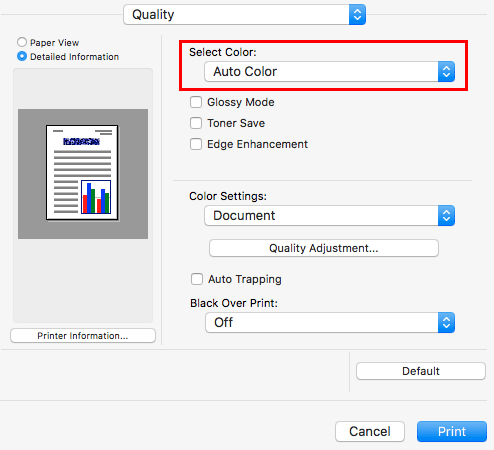This screenshot has height=450, width=494.
Task: Cancel the print dialog
Action: click(x=370, y=431)
